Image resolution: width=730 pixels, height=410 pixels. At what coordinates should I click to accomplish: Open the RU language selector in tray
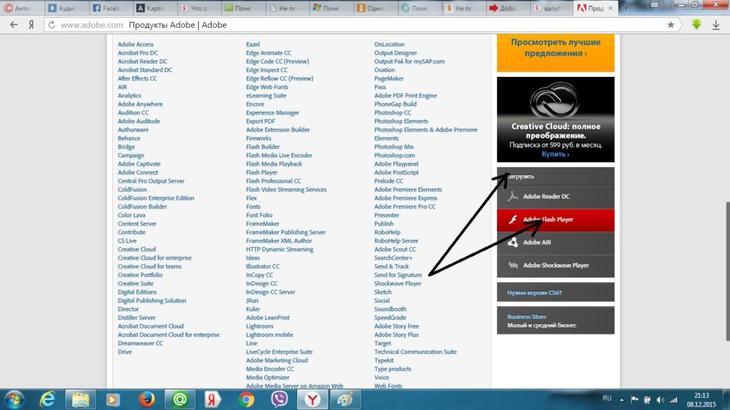point(606,398)
